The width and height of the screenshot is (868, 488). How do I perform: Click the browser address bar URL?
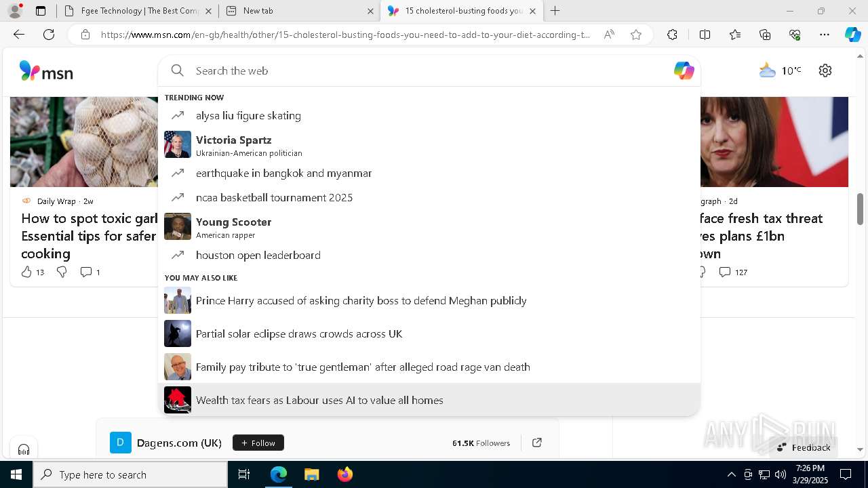click(345, 35)
